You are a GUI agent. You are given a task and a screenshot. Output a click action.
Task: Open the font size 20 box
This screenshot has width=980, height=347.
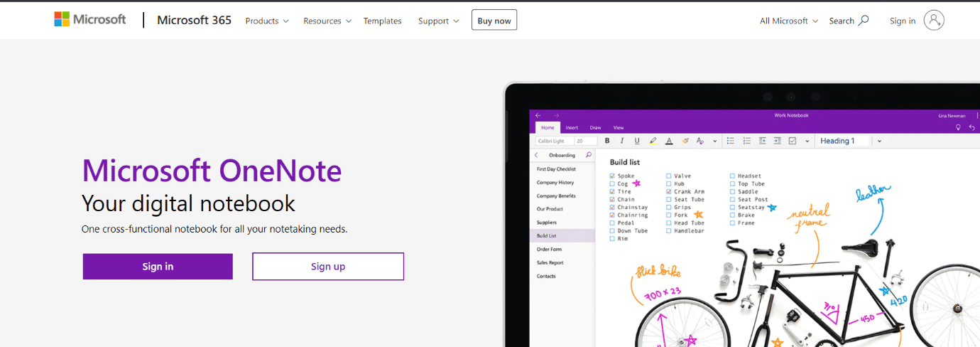(x=586, y=141)
